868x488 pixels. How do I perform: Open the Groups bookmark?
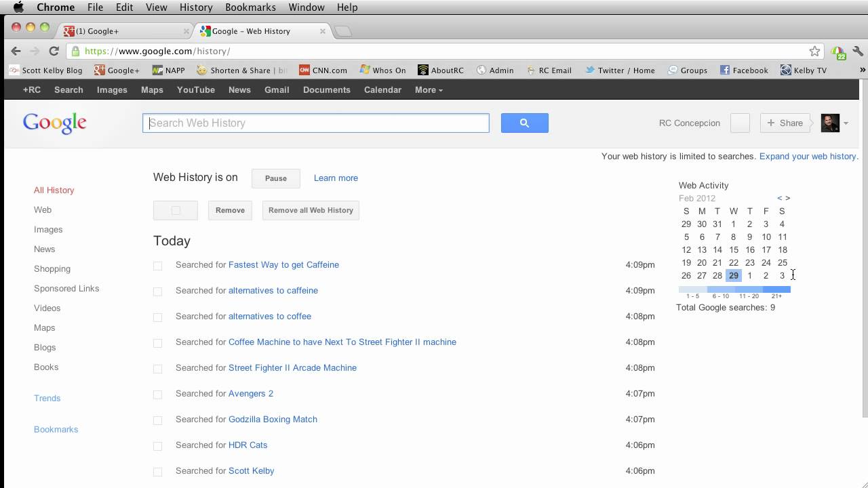point(688,70)
